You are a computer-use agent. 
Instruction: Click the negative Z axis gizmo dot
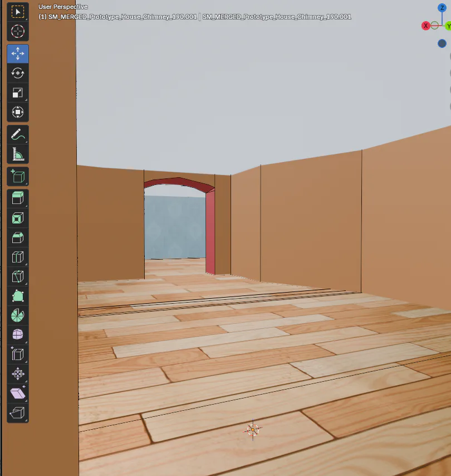coord(442,43)
